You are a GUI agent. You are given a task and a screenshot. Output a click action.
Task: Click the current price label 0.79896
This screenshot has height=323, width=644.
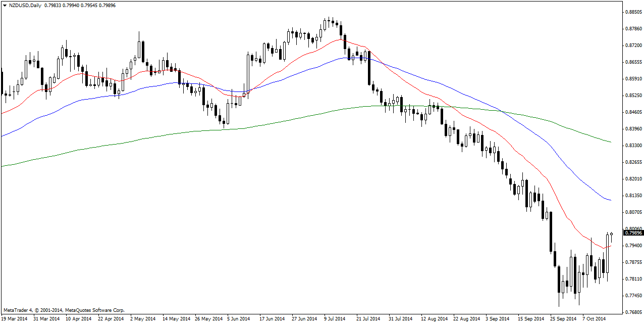pyautogui.click(x=633, y=233)
